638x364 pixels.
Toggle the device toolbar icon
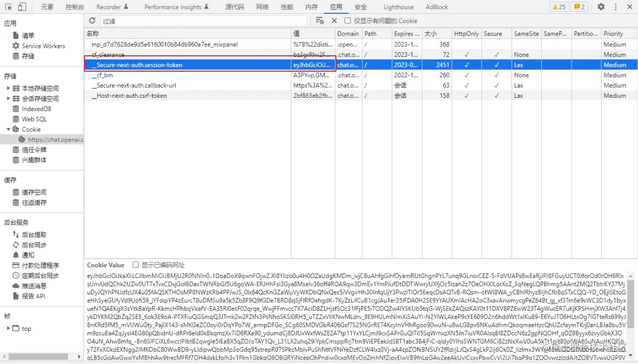tap(22, 7)
